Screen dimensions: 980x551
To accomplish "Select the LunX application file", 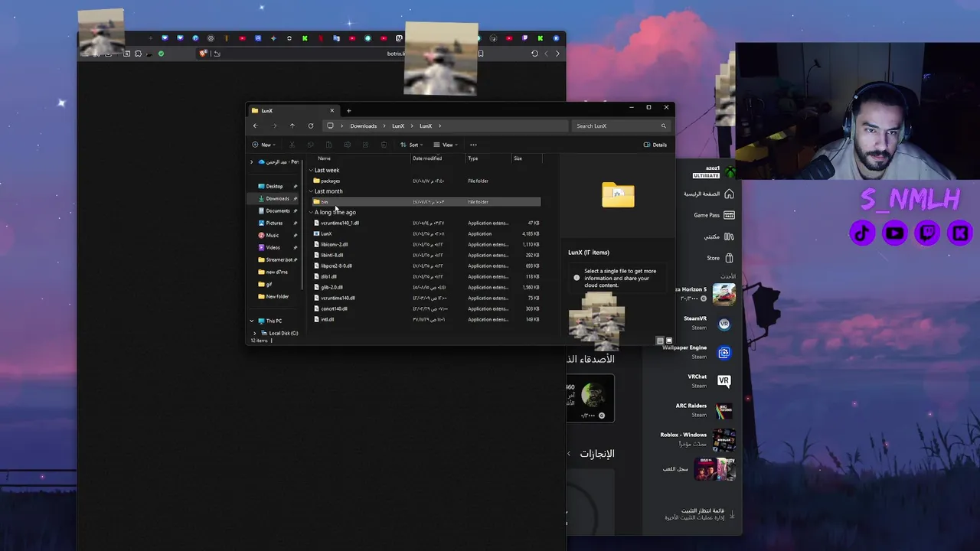I will click(x=426, y=234).
